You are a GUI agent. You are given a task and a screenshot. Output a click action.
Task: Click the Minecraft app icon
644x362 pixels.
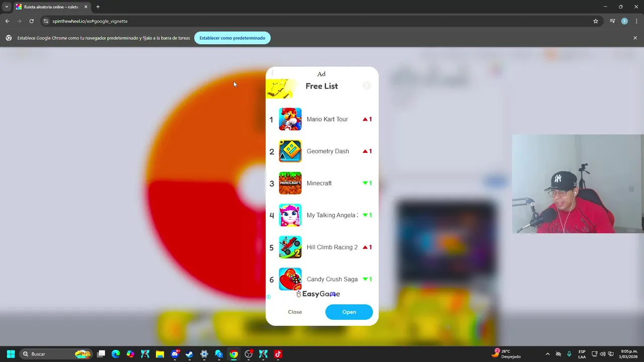290,183
